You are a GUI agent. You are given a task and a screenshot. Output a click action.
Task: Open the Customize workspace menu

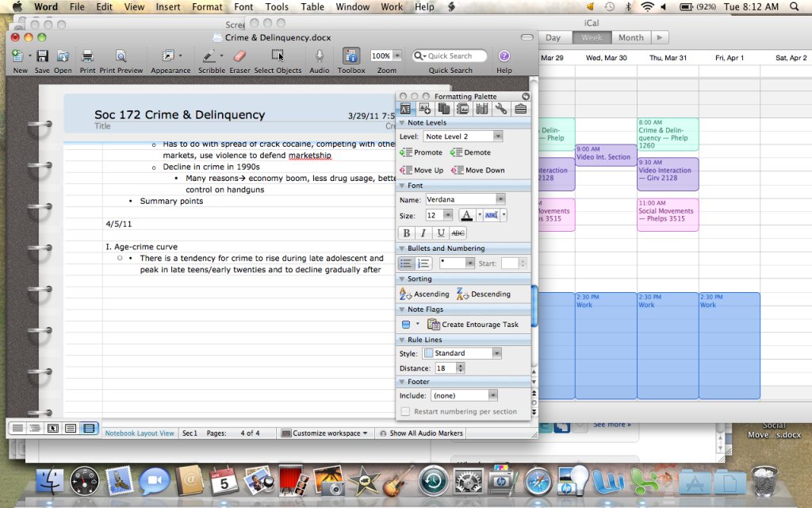pyautogui.click(x=324, y=433)
